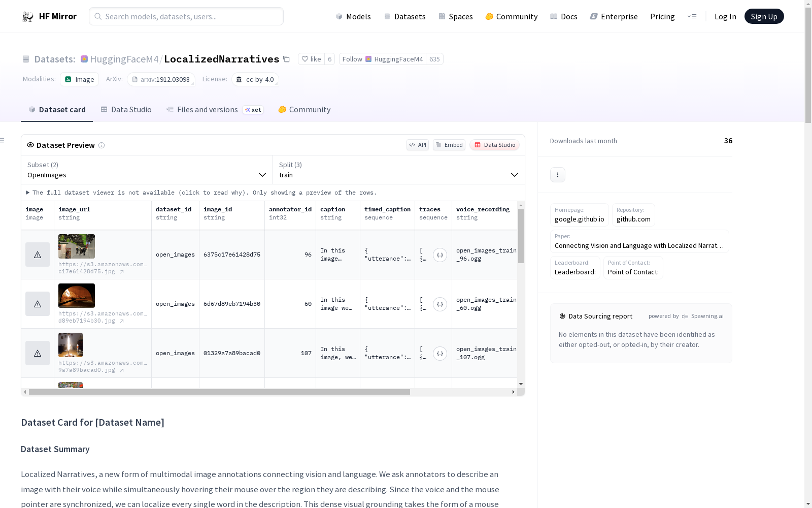
Task: Click the Datasets stack icon in breadcrumb
Action: coord(26,59)
